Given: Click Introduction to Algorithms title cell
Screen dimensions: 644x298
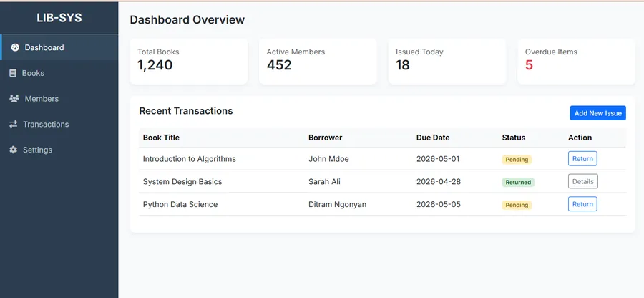Looking at the screenshot, I should [190, 158].
